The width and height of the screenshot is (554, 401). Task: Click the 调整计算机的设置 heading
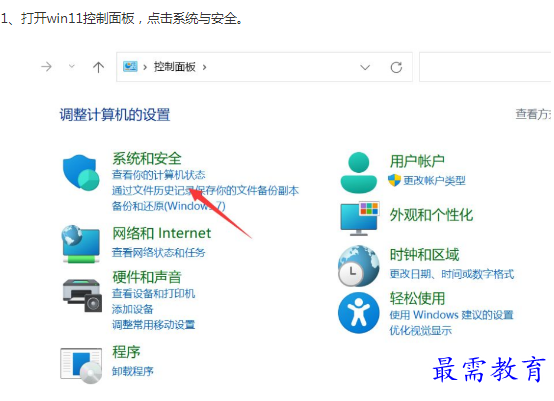[x=114, y=114]
